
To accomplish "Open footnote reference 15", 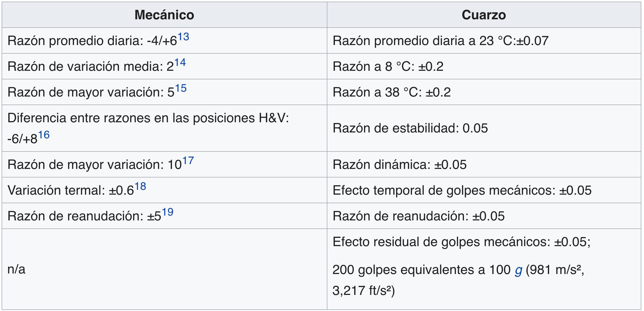I will (x=181, y=88).
